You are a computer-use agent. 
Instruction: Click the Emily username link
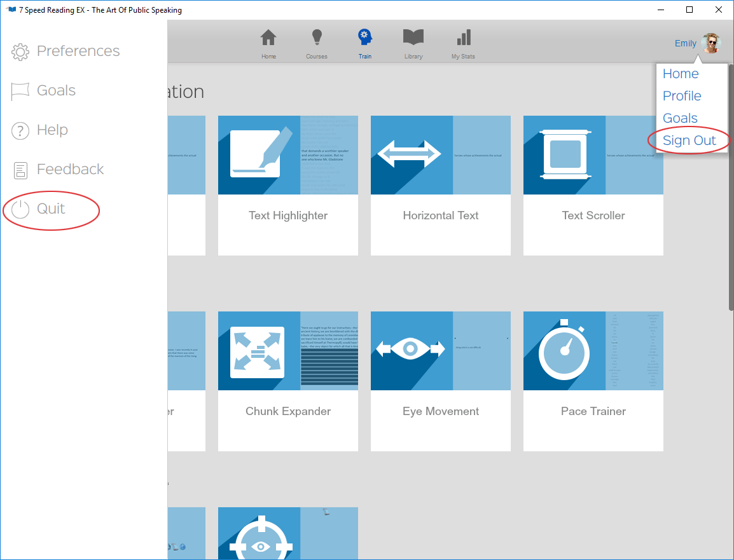pos(685,43)
